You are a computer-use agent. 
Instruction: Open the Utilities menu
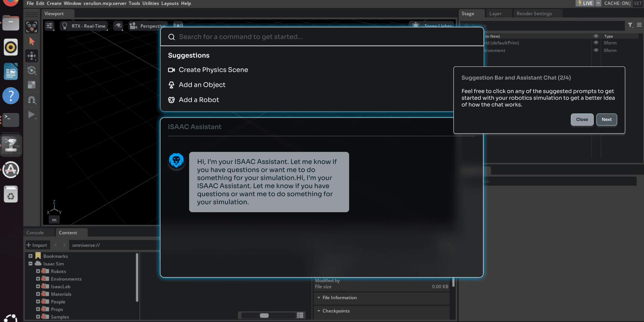coord(151,3)
